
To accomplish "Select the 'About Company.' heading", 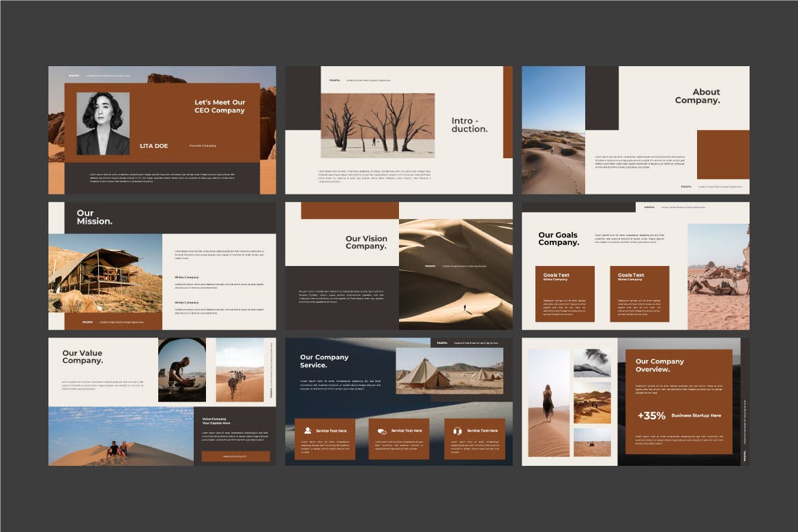I will coord(698,96).
